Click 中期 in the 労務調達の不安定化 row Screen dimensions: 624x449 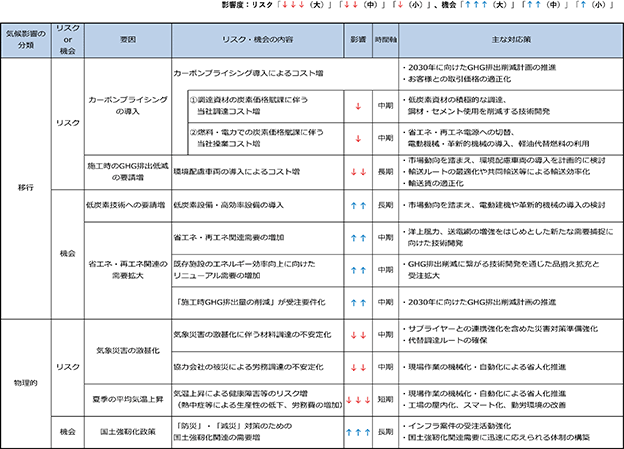386,367
